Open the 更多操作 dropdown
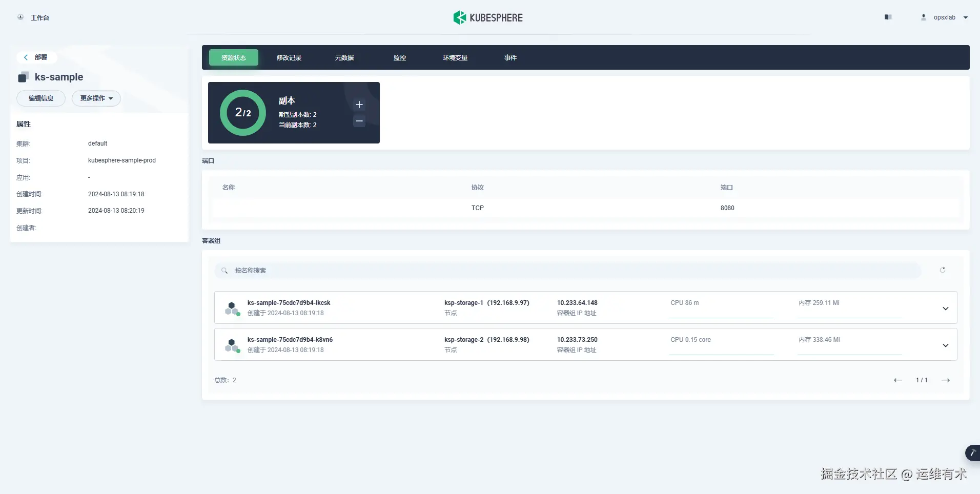This screenshot has height=494, width=980. pos(96,98)
